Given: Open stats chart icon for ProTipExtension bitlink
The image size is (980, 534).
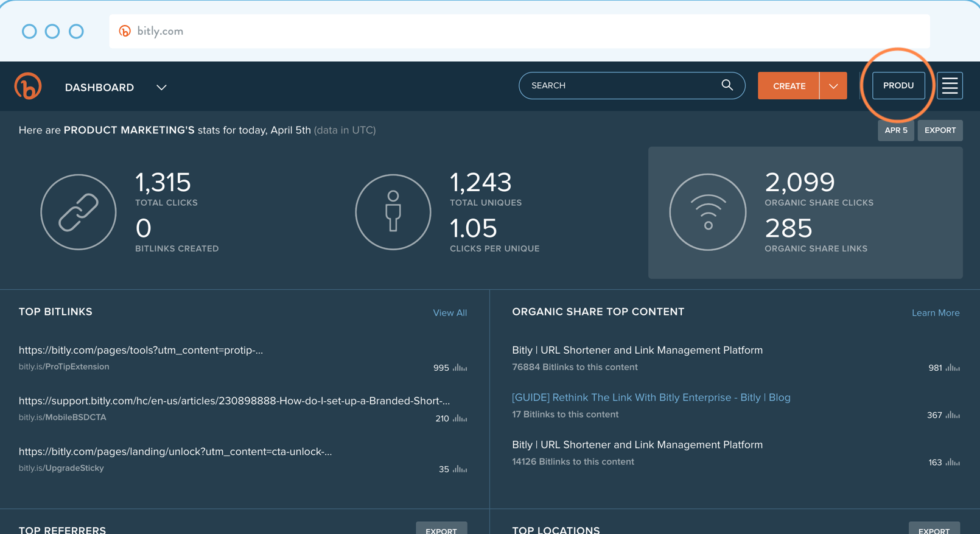Looking at the screenshot, I should click(x=460, y=368).
